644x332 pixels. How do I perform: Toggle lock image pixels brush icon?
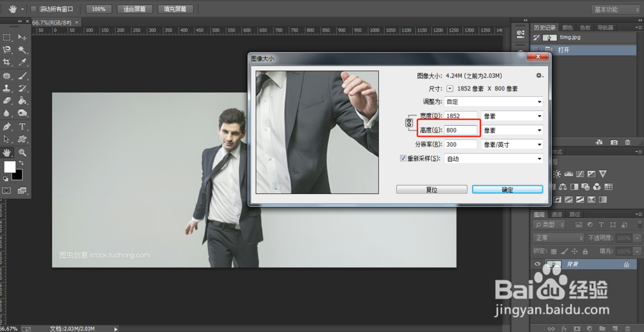click(x=564, y=251)
